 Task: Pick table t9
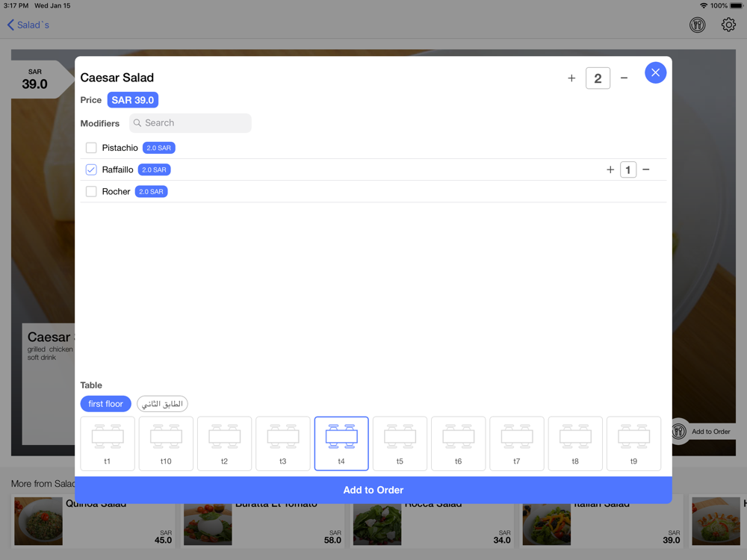633,444
